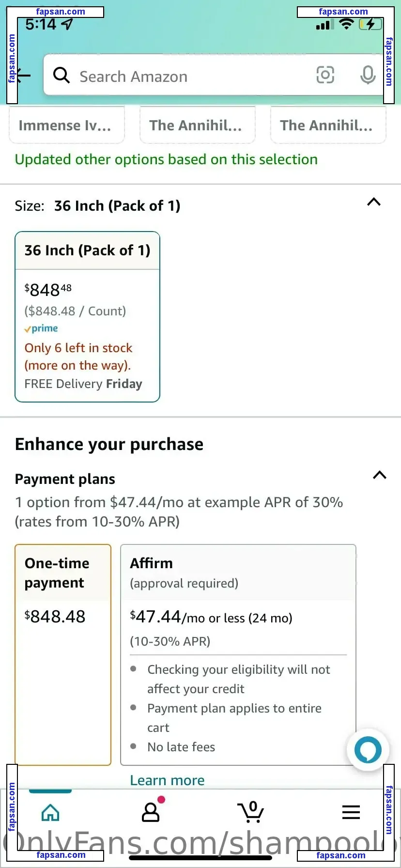
Task: Open the account profile tab
Action: 151,812
